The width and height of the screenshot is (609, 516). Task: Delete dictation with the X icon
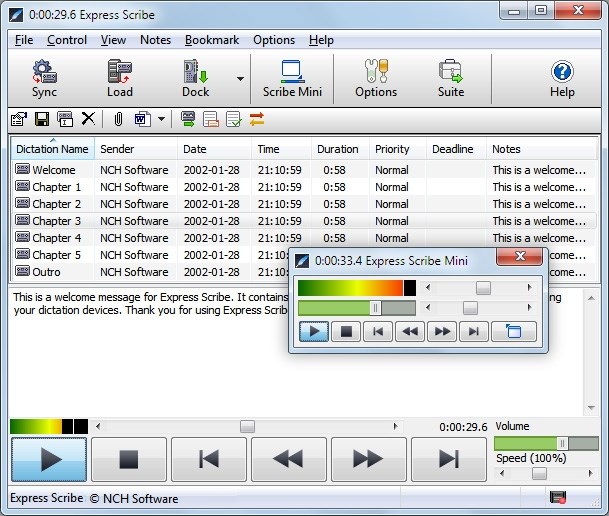(88, 119)
